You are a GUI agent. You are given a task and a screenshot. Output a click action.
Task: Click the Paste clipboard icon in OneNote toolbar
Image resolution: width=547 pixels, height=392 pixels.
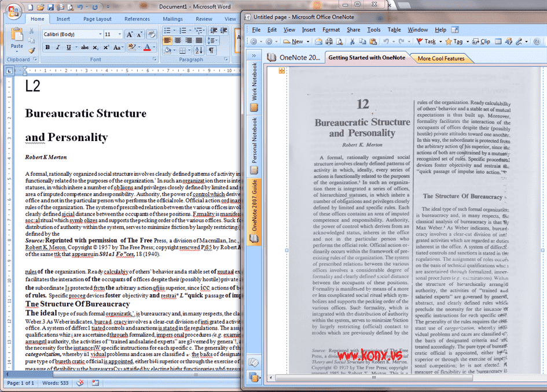[x=373, y=42]
